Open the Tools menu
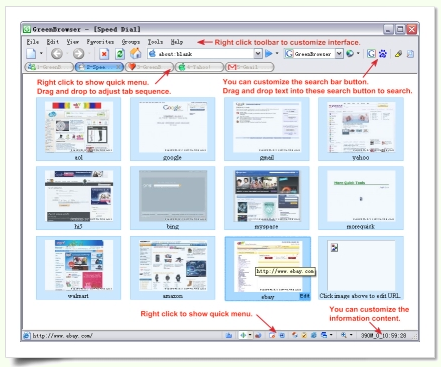Viewport: 441px width, 367px height. click(155, 42)
